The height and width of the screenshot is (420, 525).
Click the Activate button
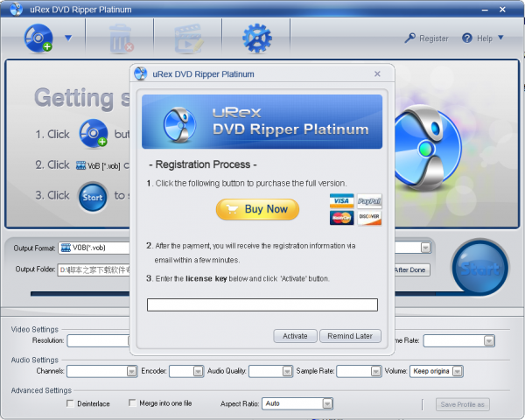tap(295, 336)
